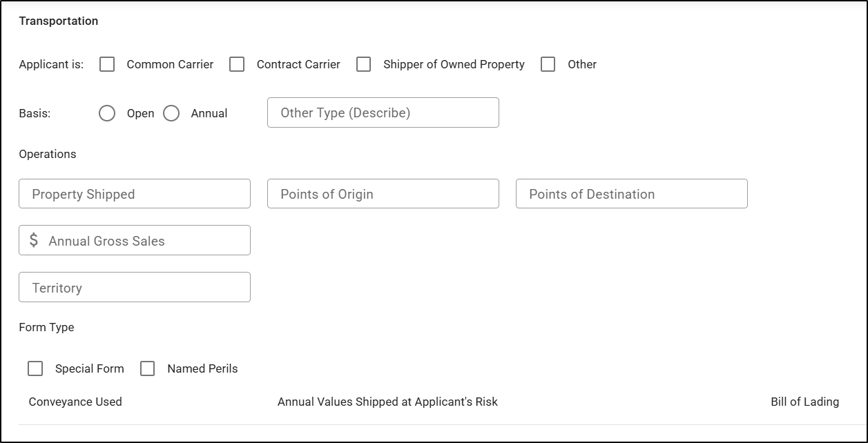Click into Points of Origin field
This screenshot has height=443, width=868.
point(383,194)
